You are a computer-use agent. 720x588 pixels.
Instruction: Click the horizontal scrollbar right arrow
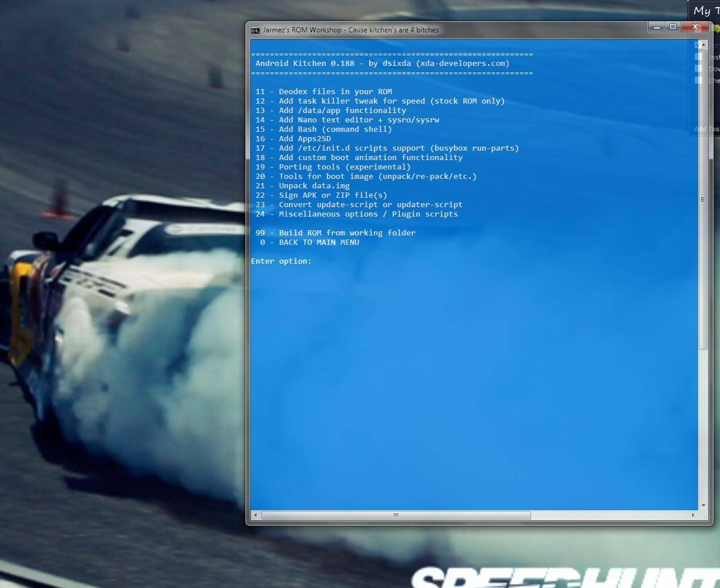coord(694,515)
